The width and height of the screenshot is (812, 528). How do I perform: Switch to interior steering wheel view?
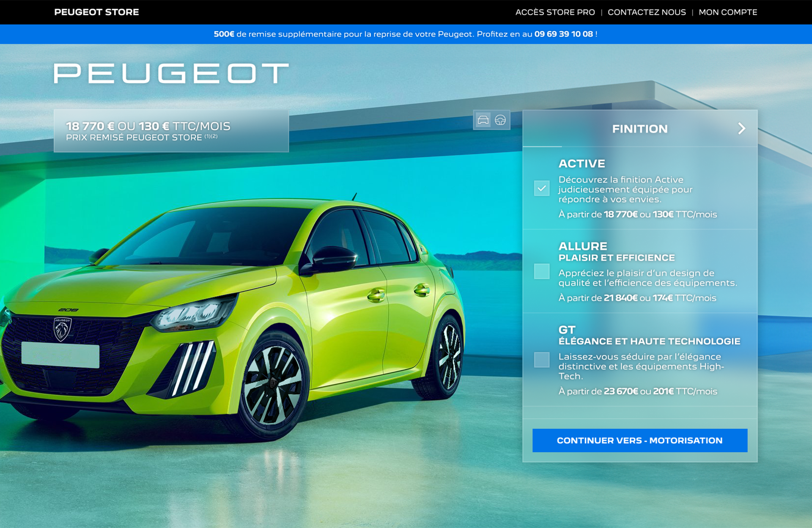tap(500, 120)
